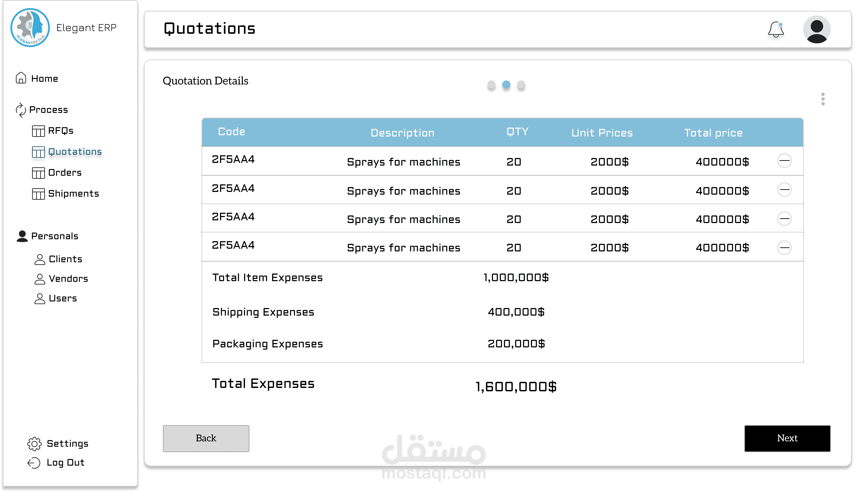Go to Home in the sidebar
Image resolution: width=868 pixels, height=492 pixels.
[44, 79]
